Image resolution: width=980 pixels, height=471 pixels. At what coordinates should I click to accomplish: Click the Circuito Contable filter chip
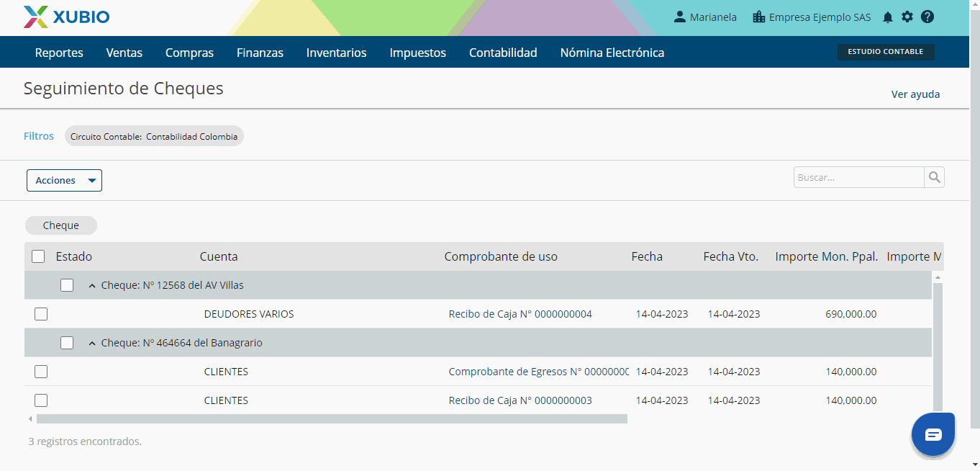[154, 136]
